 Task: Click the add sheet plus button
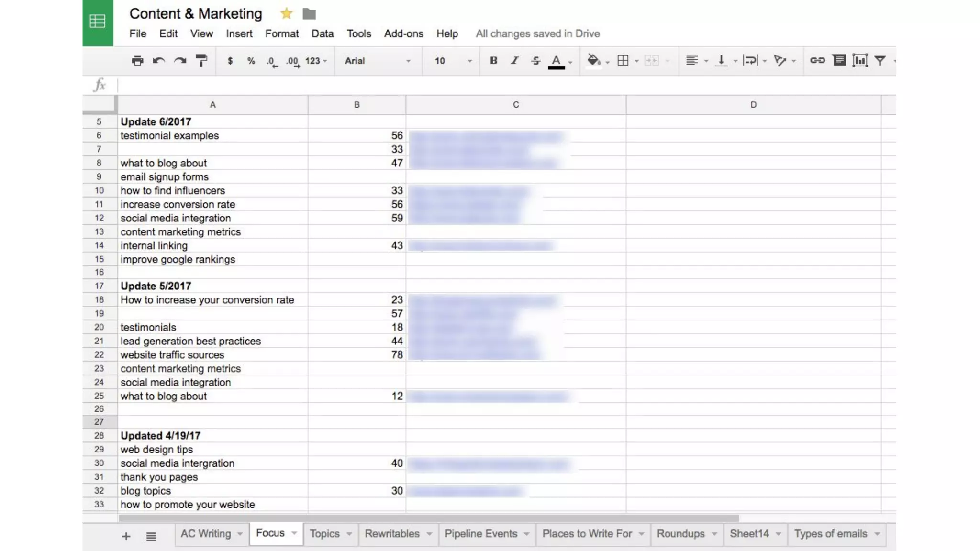pyautogui.click(x=126, y=537)
